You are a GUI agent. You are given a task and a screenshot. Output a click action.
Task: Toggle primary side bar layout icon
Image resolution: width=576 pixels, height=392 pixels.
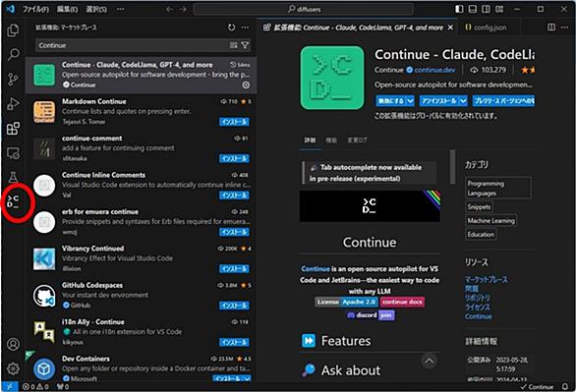pyautogui.click(x=459, y=9)
